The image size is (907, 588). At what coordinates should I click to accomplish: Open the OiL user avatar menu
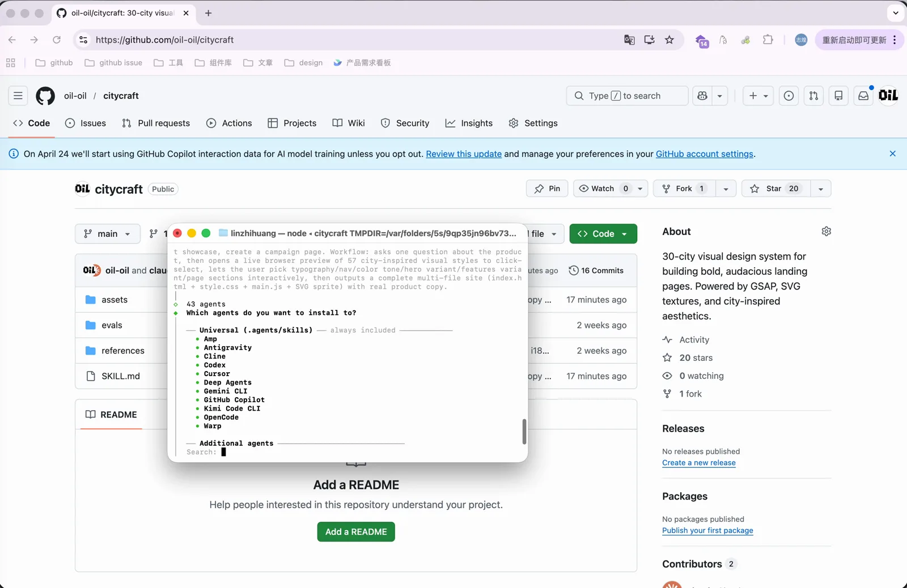click(x=888, y=96)
